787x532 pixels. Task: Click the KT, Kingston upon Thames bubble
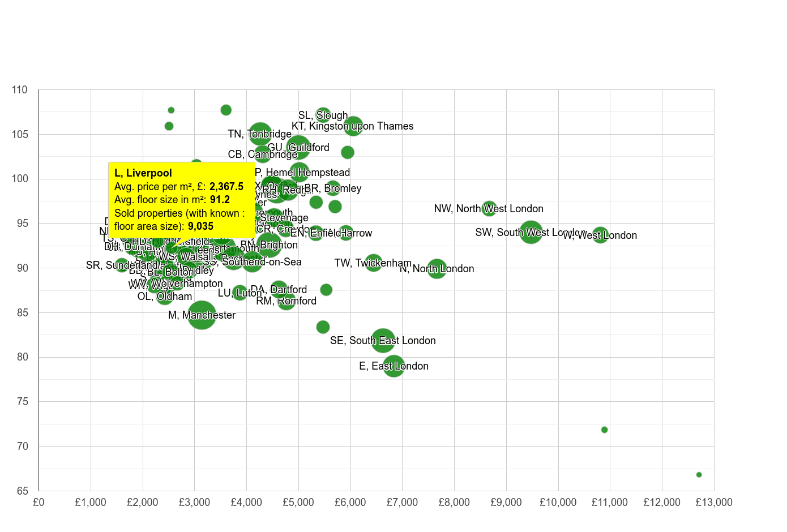353,127
